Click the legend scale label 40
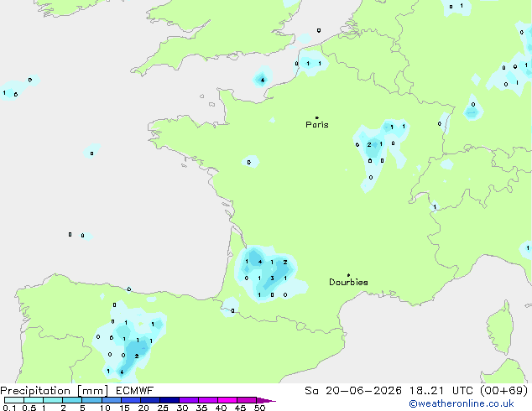The image size is (532, 411). point(221,408)
